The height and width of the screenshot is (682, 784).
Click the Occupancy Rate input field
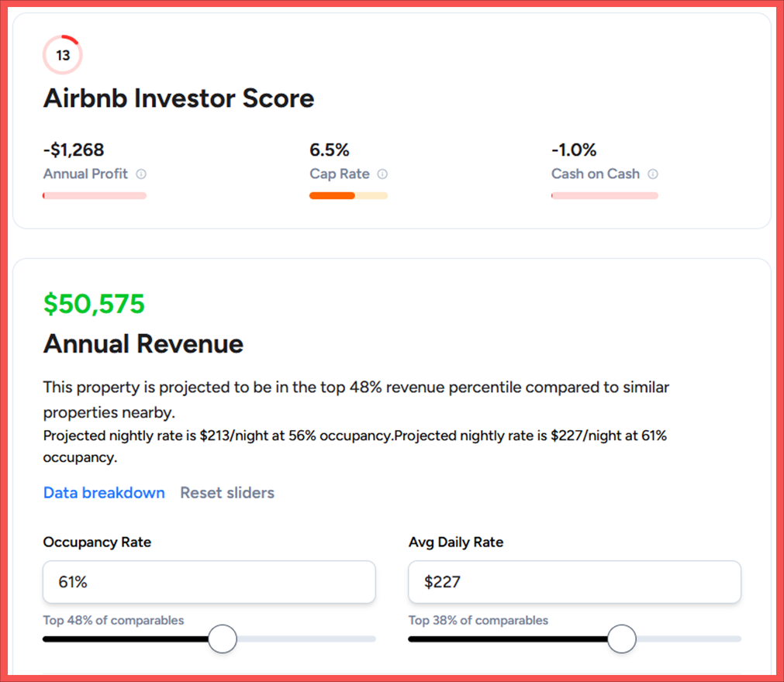pos(209,581)
